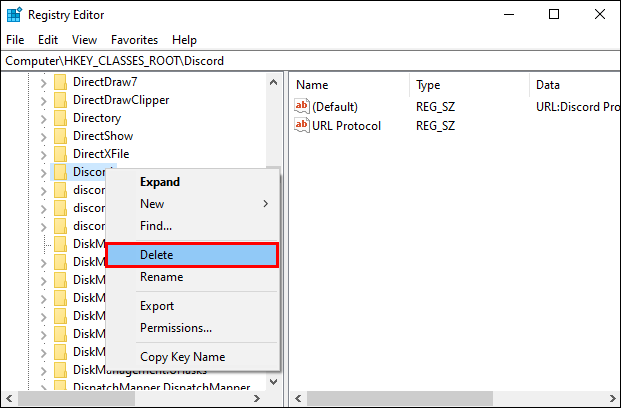Click the registry path address bar
This screenshot has width=621, height=408.
[x=310, y=61]
